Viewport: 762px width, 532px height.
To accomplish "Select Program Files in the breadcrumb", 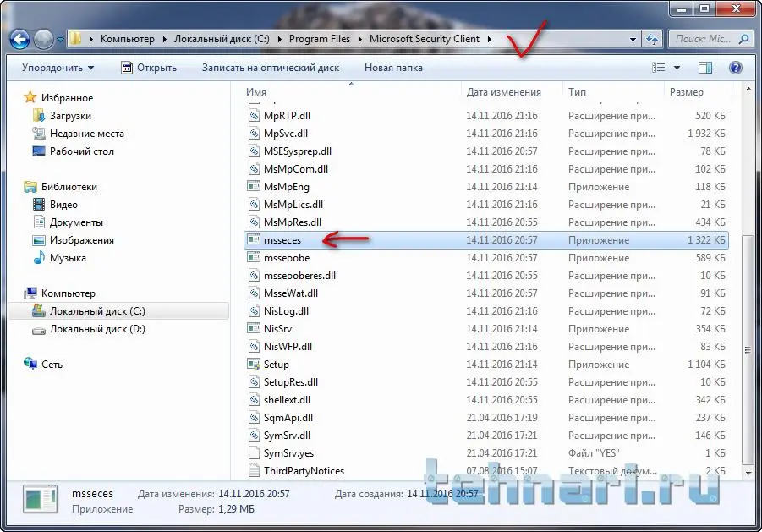I will tap(320, 39).
